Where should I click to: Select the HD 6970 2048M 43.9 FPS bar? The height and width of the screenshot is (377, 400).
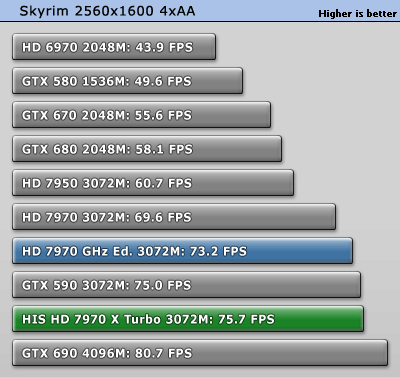(x=114, y=47)
